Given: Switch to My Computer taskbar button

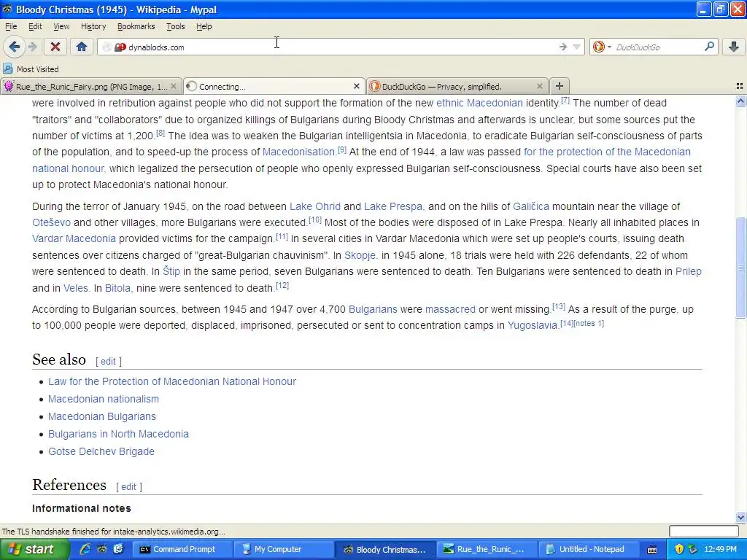Looking at the screenshot, I should coord(285,550).
